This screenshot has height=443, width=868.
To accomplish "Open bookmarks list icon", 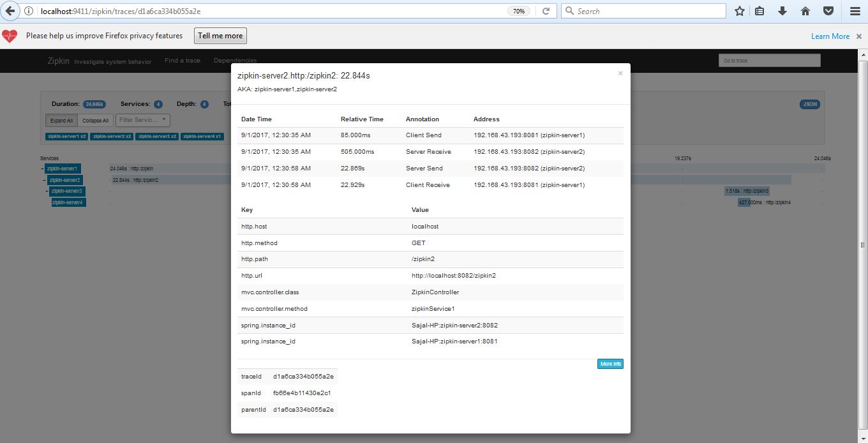I will click(x=759, y=11).
